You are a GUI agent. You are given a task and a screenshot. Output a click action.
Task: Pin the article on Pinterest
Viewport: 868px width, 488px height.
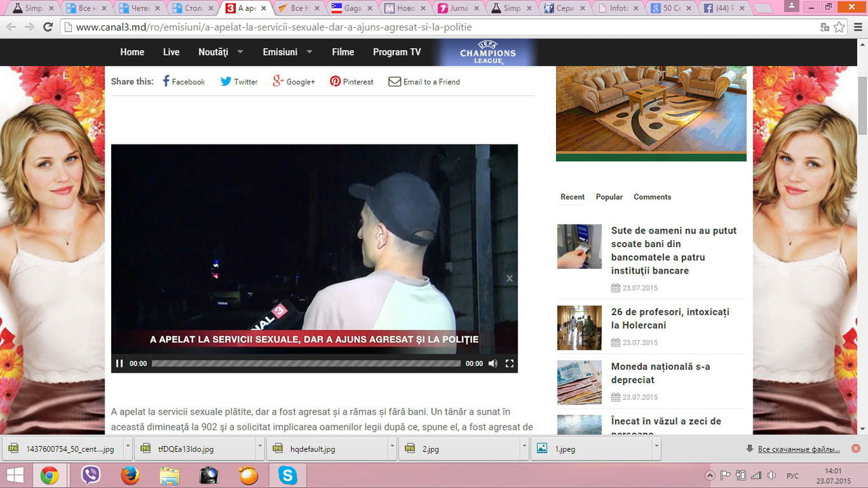351,81
